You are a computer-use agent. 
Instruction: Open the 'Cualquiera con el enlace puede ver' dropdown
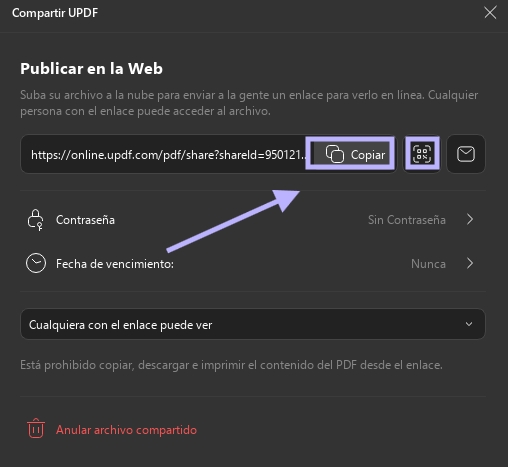[253, 324]
